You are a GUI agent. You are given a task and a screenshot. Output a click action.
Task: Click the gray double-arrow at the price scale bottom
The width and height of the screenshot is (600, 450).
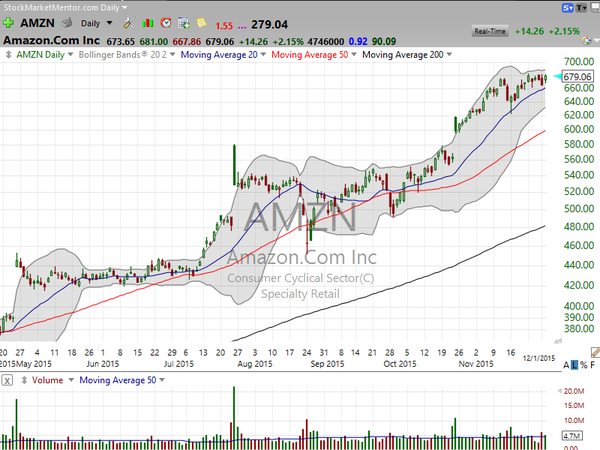pos(558,341)
